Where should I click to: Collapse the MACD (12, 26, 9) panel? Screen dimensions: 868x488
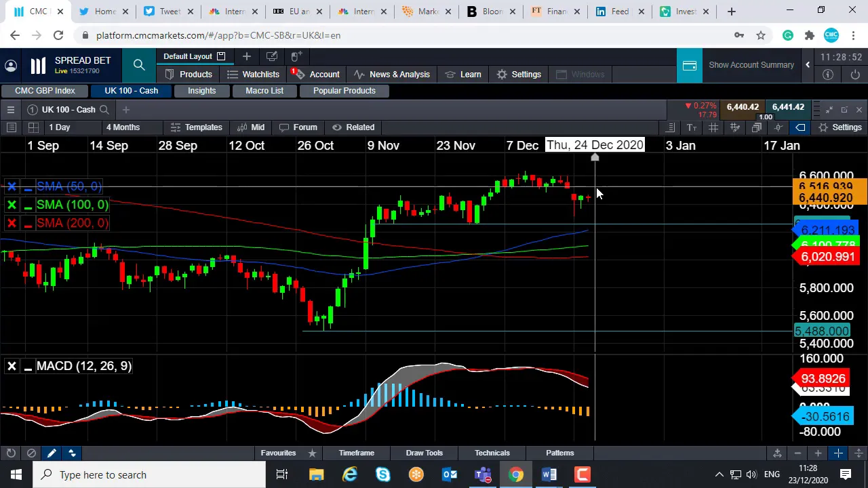[28, 367]
